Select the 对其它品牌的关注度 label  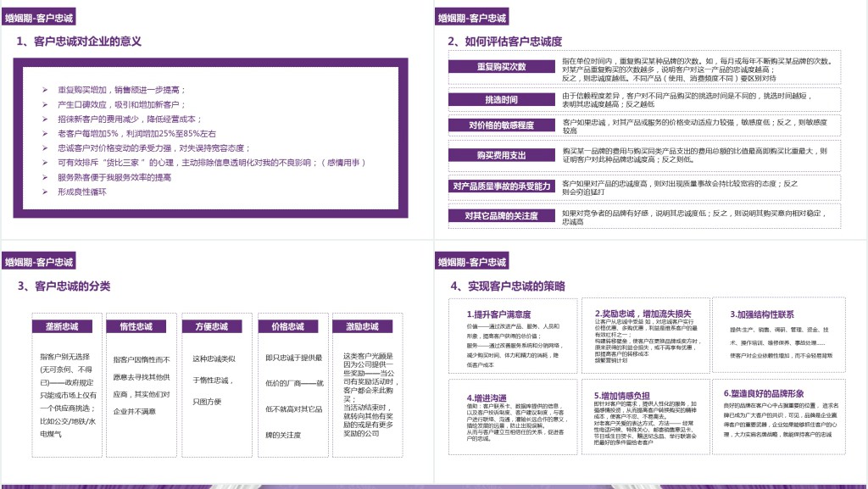click(501, 216)
